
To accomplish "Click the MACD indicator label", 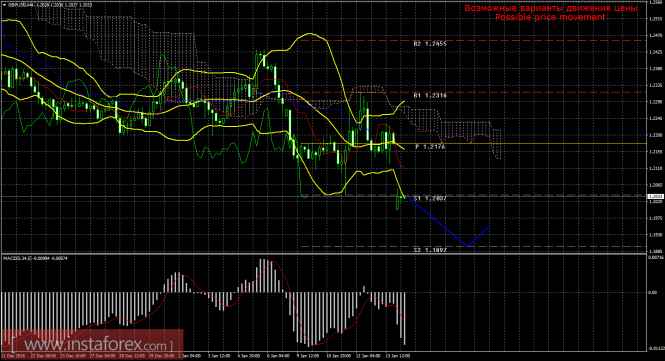I will coord(36,258).
